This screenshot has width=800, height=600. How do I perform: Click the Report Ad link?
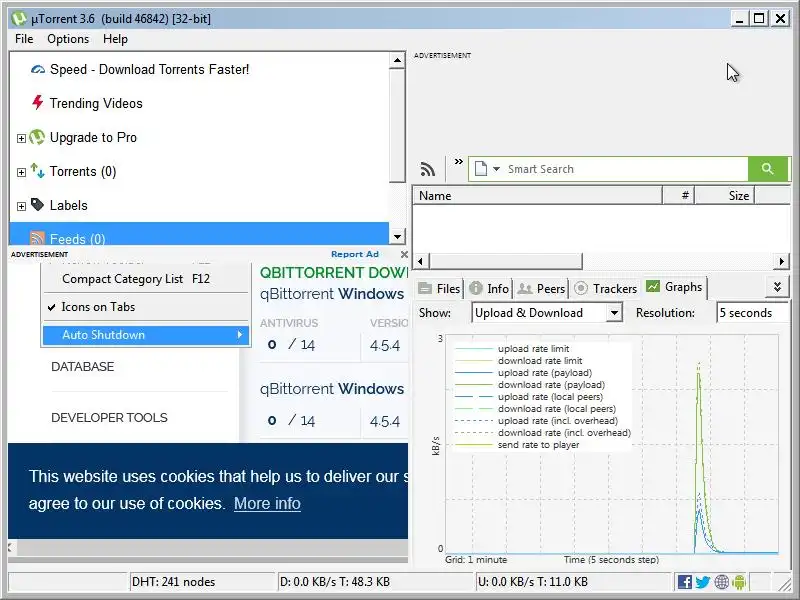pos(355,254)
